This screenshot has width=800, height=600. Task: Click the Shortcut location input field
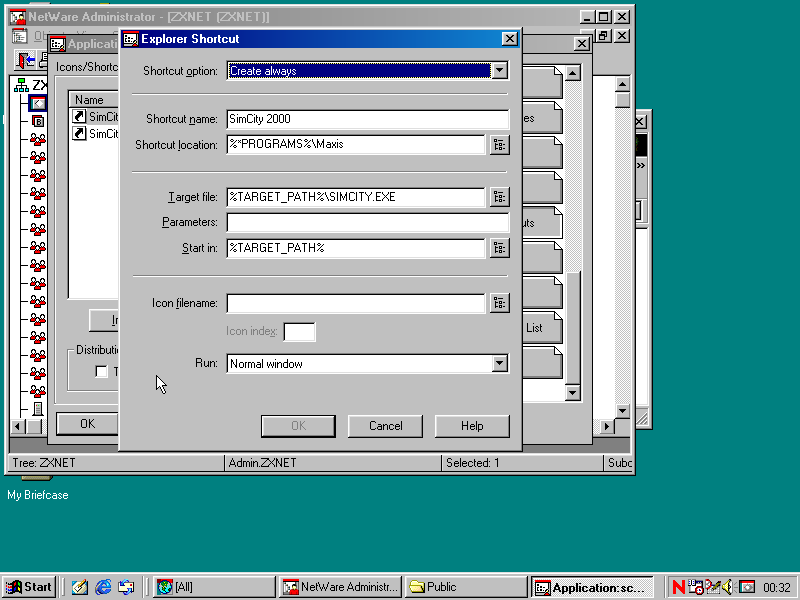(356, 144)
